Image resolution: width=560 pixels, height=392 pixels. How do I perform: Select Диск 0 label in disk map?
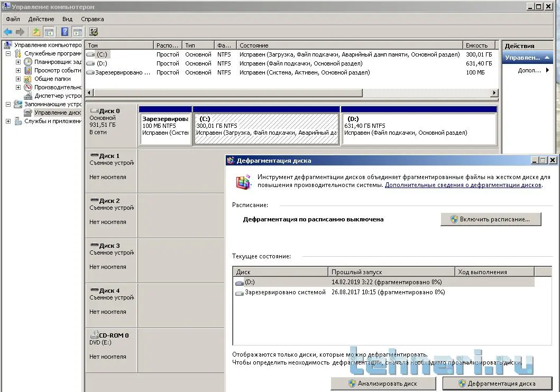[112, 126]
